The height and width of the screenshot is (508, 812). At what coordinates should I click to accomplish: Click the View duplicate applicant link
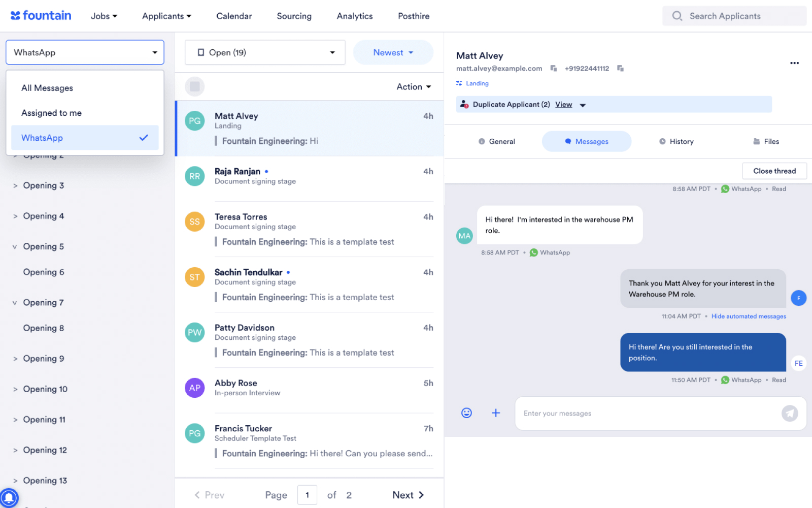(563, 105)
